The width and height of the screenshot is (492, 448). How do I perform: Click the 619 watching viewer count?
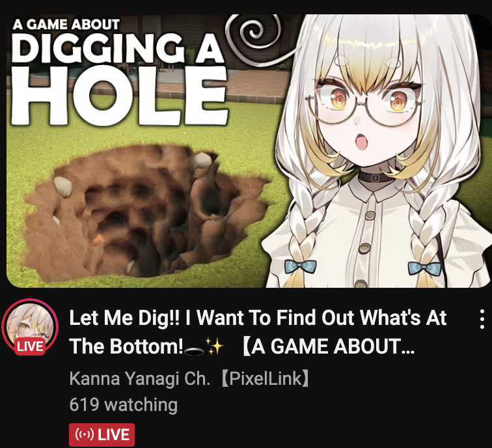[123, 404]
